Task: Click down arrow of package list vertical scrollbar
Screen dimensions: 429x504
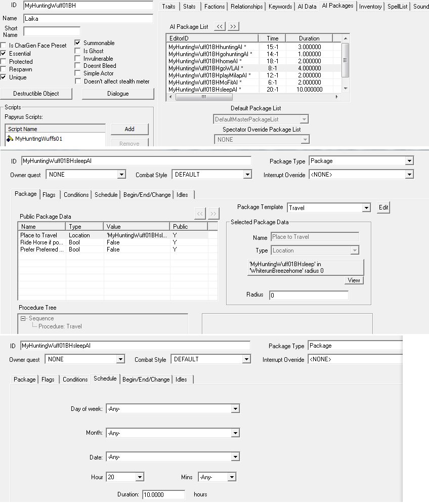Action: 345,88
